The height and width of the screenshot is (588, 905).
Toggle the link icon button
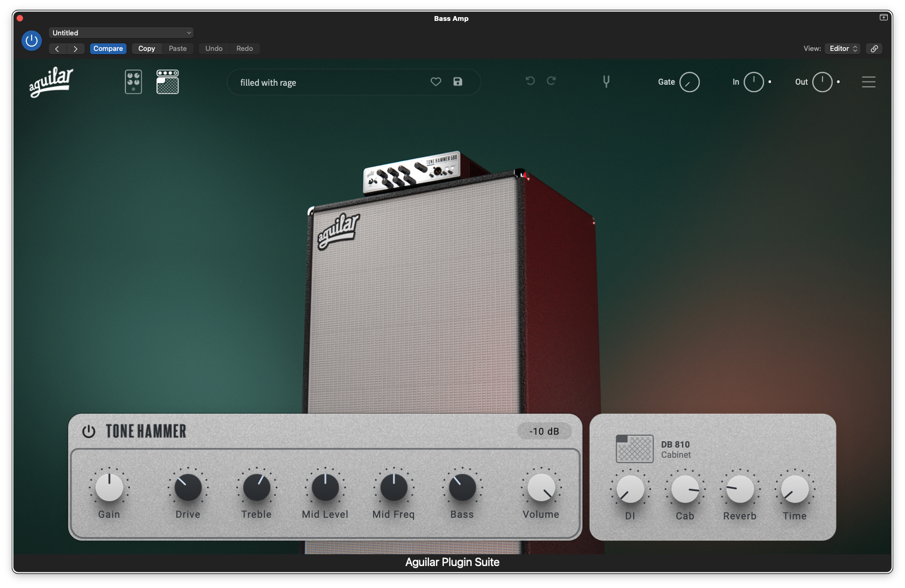(x=874, y=49)
